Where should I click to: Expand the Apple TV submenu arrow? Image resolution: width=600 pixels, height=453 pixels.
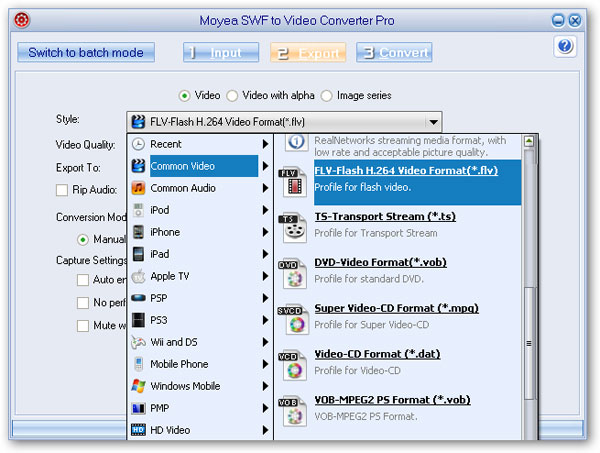coord(265,276)
